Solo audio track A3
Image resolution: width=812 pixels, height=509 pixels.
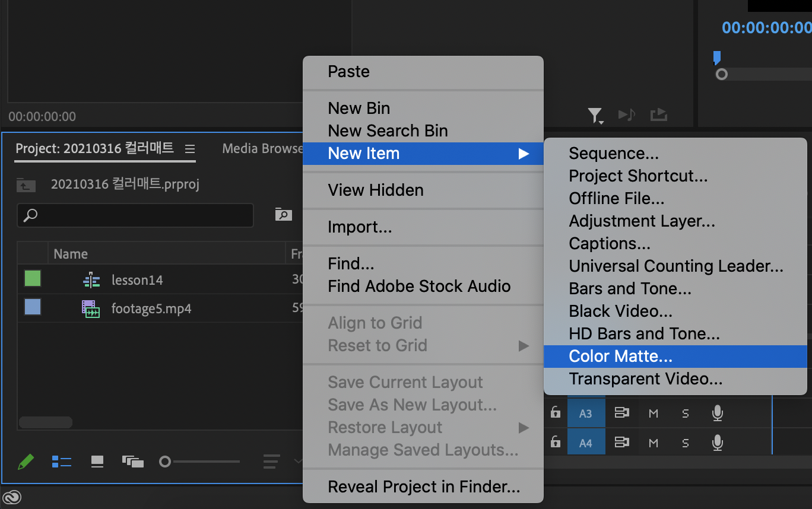pos(686,413)
